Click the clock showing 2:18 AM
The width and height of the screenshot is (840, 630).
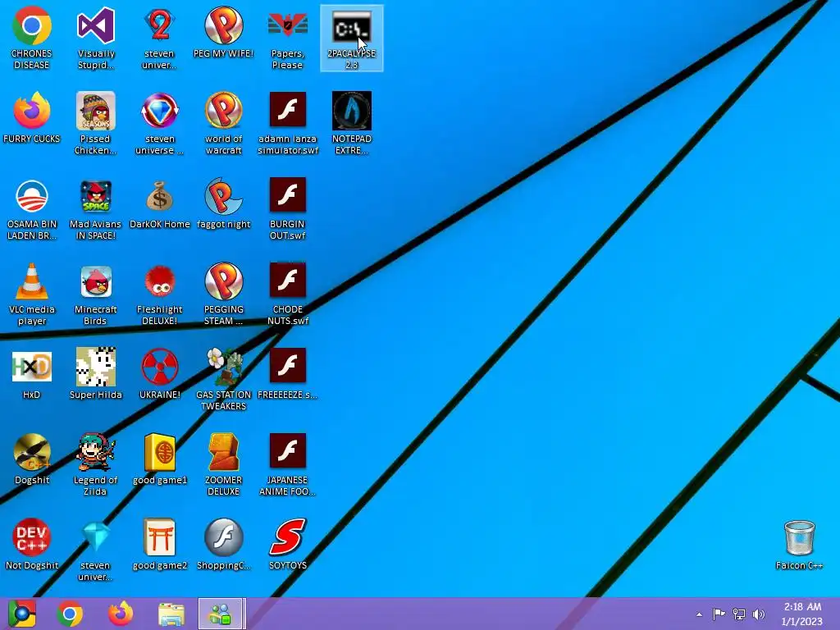(802, 607)
